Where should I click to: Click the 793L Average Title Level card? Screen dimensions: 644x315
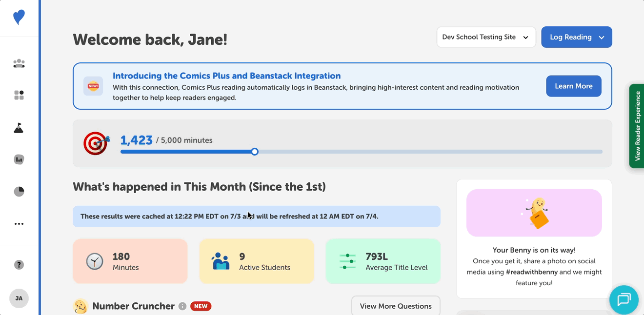[x=383, y=261]
